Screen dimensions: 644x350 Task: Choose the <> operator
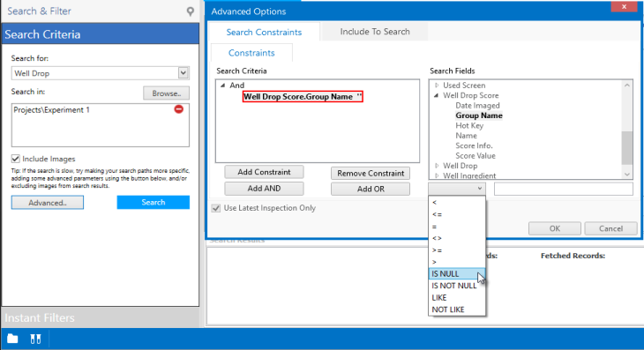[457, 238]
